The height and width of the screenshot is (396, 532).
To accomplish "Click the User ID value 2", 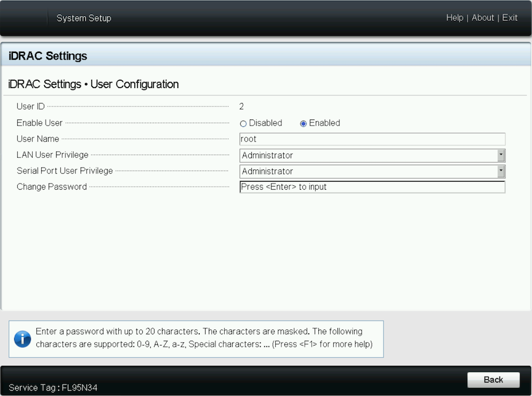I will 241,107.
